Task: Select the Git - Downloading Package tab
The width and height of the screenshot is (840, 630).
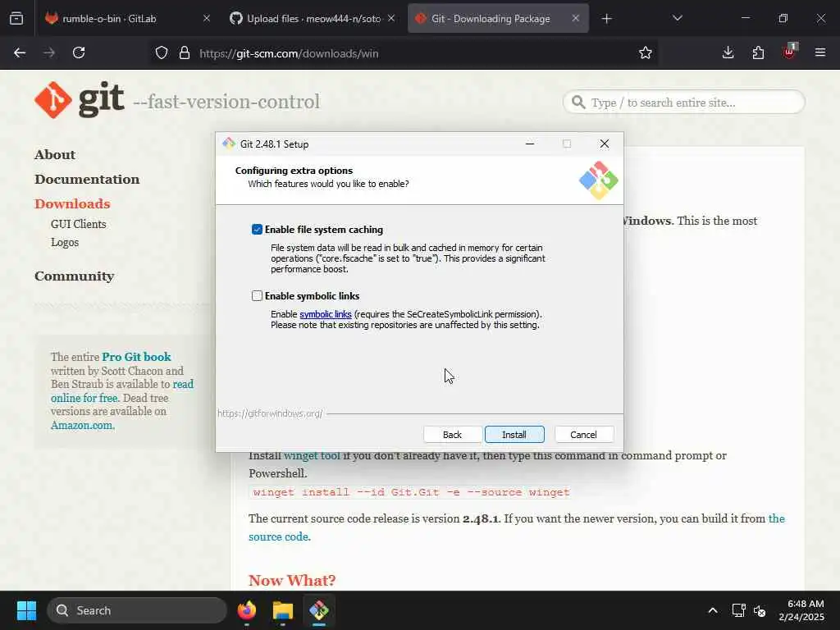Action: tap(491, 19)
